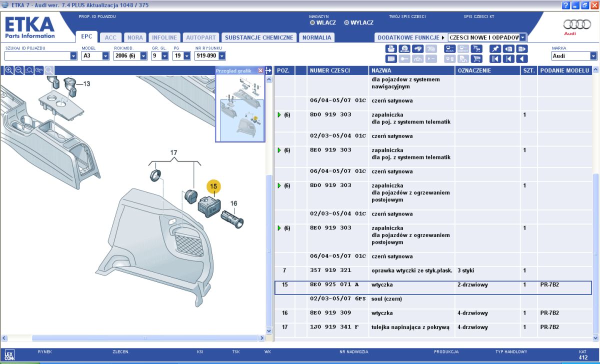Open the NORMALIA tab
600x364 pixels.
pos(317,37)
